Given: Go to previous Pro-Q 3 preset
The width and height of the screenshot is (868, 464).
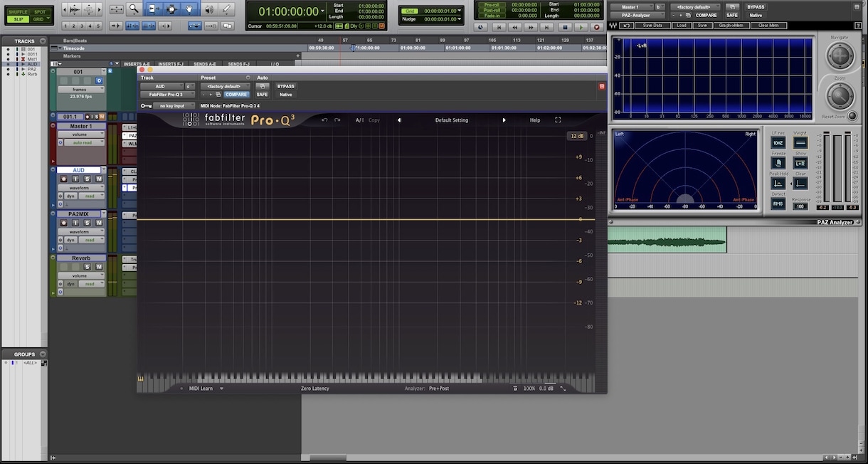Looking at the screenshot, I should (399, 120).
